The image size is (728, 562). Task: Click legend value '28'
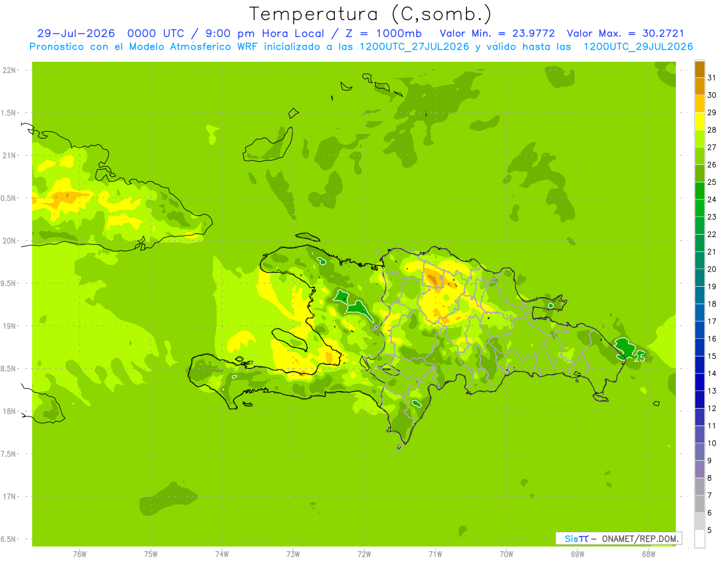click(712, 130)
